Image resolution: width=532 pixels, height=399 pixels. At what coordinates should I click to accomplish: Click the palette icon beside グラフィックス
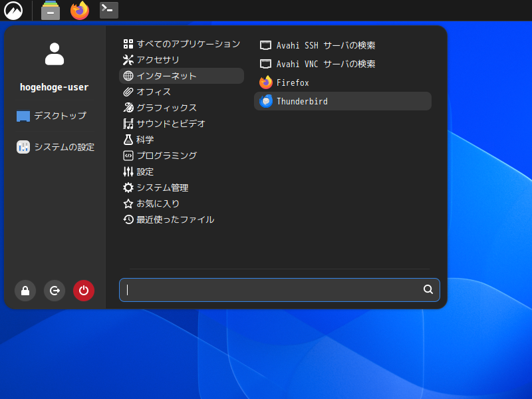click(128, 108)
